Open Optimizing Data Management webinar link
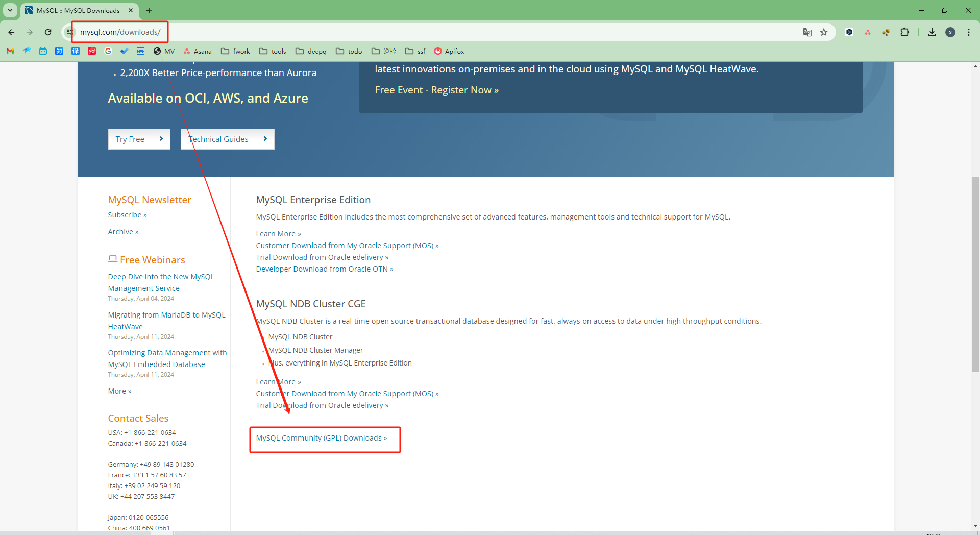This screenshot has width=980, height=535. pos(167,358)
